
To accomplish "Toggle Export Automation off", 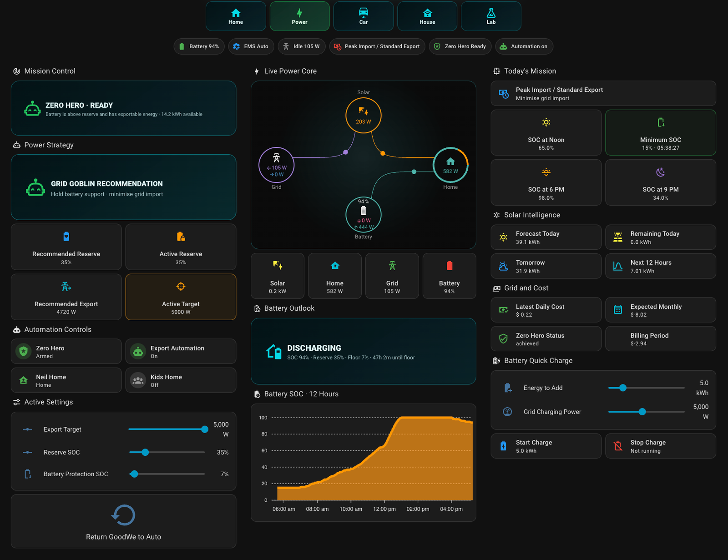I will (x=181, y=351).
